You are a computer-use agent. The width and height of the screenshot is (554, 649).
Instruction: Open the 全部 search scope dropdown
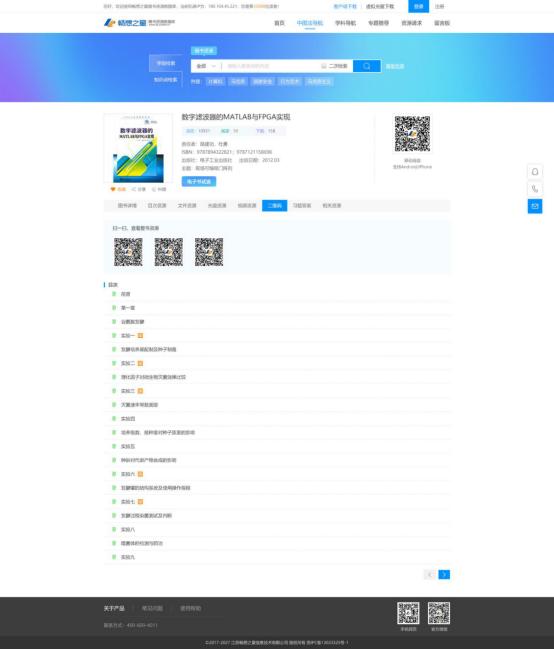click(x=206, y=66)
